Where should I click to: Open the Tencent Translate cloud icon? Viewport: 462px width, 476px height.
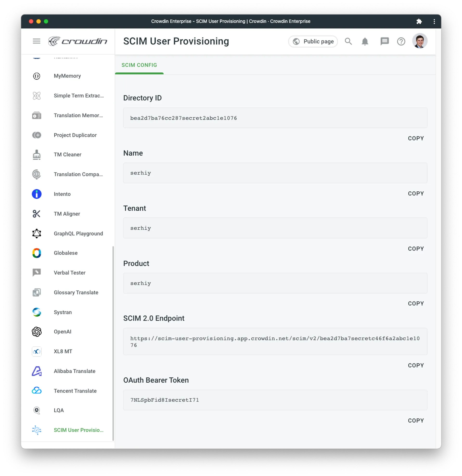click(x=36, y=391)
